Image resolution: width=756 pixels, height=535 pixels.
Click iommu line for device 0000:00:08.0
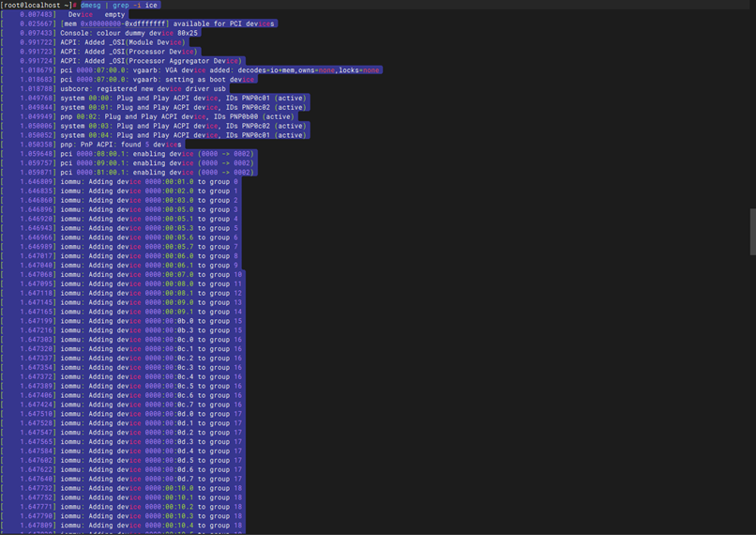pyautogui.click(x=123, y=283)
